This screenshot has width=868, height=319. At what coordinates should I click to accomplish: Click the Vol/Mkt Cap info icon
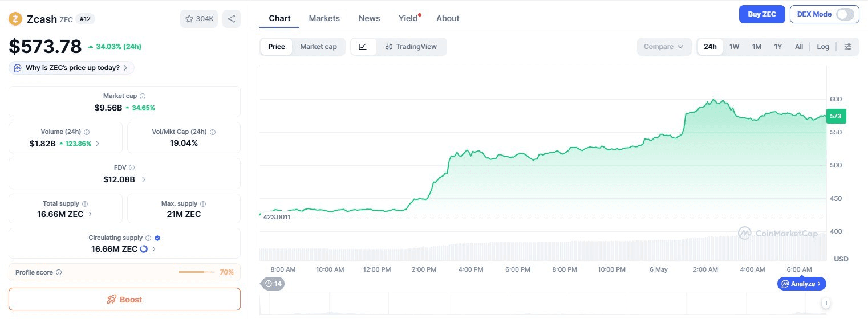(x=213, y=132)
